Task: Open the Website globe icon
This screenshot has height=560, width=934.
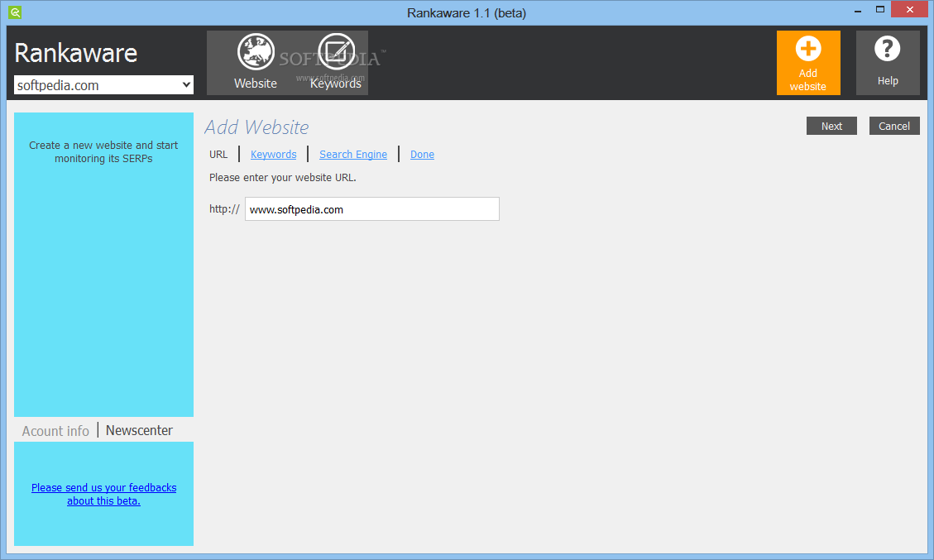Action: (x=256, y=52)
